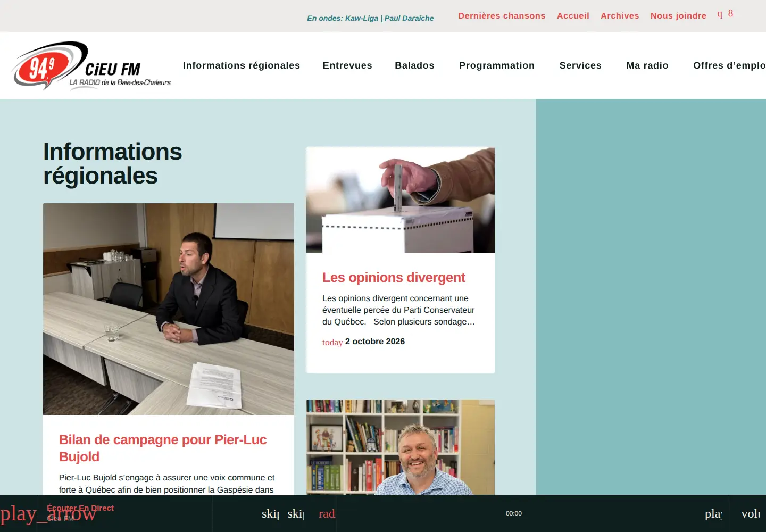Click the "Écouter En Direct" label in player
The height and width of the screenshot is (532, 766).
point(80,508)
